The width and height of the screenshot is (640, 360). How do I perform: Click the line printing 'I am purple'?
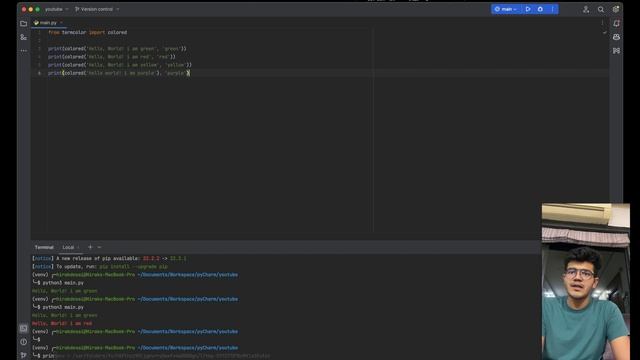coord(119,73)
